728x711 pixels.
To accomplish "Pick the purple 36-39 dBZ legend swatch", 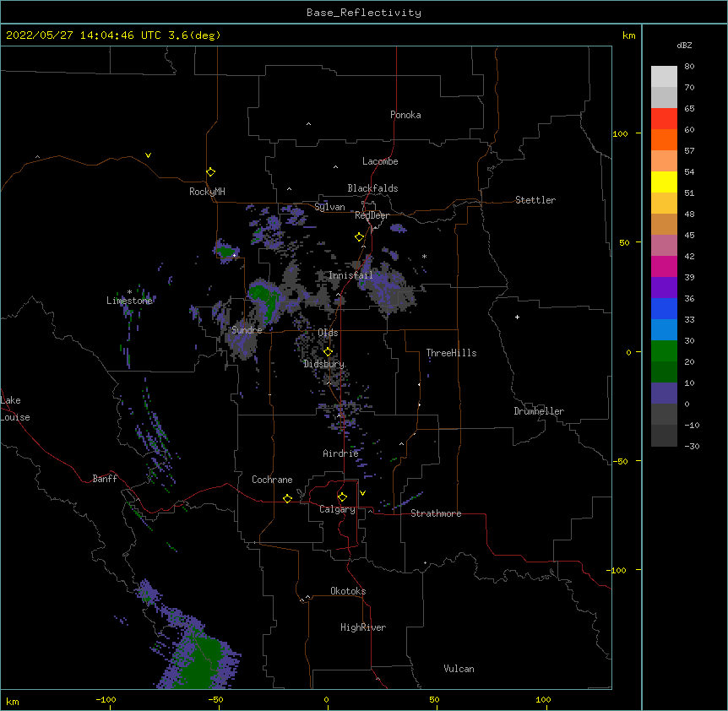I will click(x=664, y=288).
